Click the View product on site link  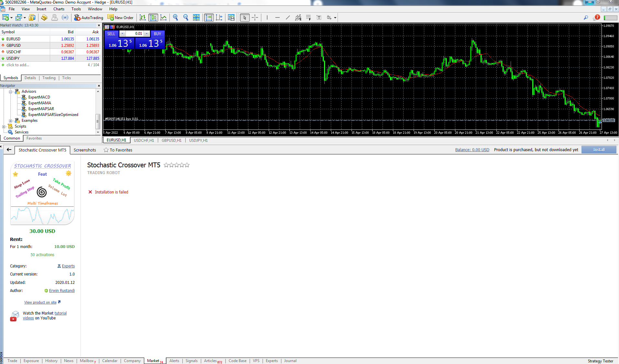[x=40, y=302]
